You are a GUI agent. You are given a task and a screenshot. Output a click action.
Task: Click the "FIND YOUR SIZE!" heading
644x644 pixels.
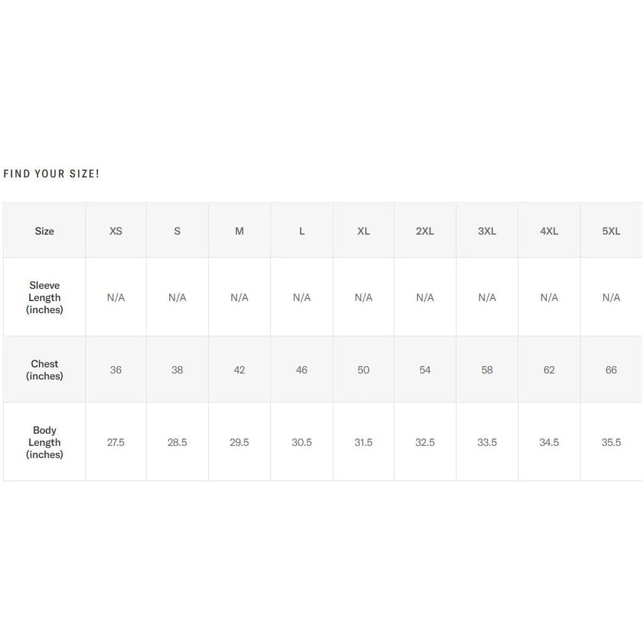pos(52,174)
